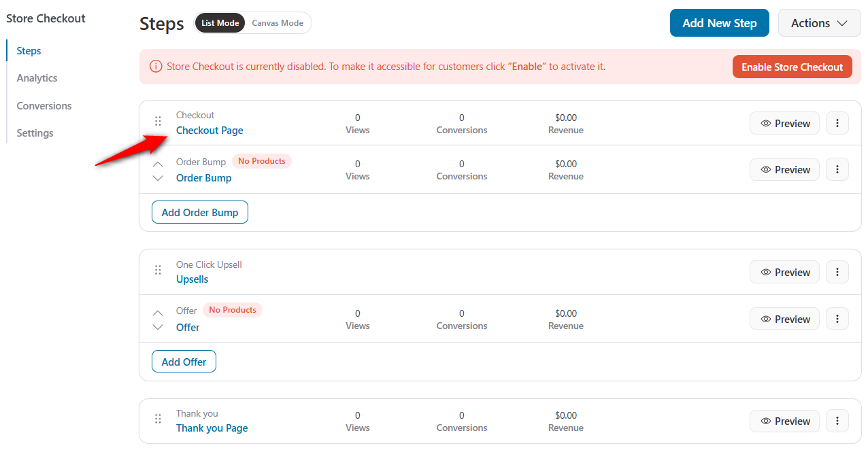The image size is (868, 452).
Task: Open the Checkout Page link
Action: coord(210,130)
